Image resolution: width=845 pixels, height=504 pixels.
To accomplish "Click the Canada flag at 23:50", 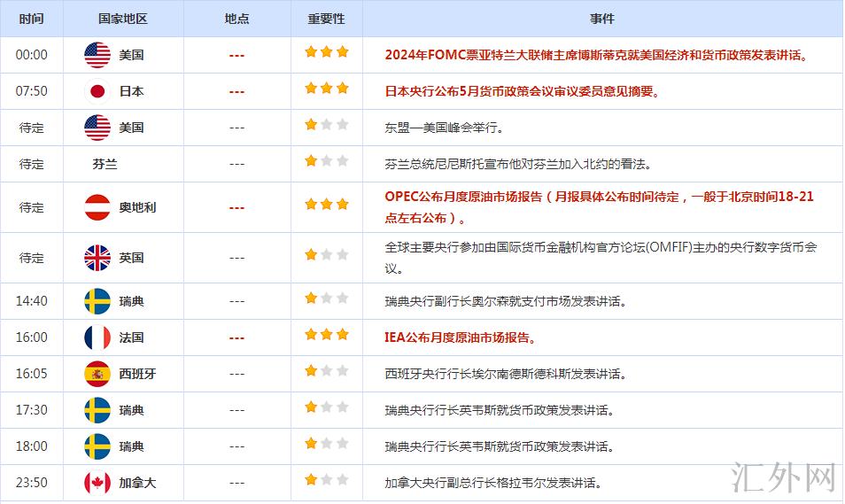I will pyautogui.click(x=97, y=483).
